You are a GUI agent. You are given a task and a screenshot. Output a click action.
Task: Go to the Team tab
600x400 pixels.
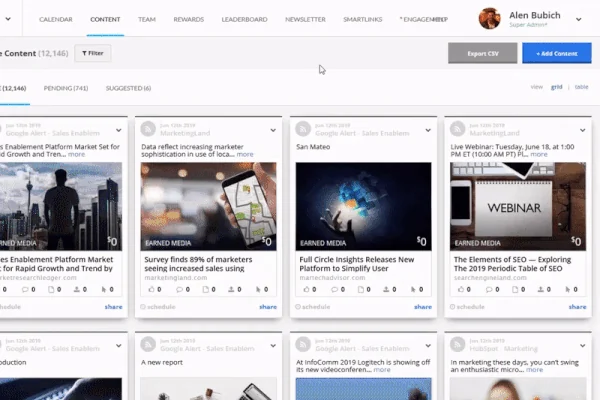(147, 20)
